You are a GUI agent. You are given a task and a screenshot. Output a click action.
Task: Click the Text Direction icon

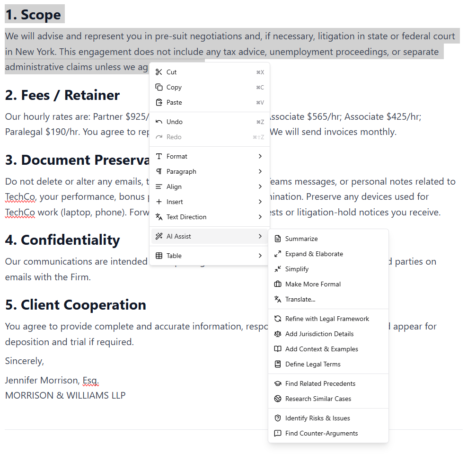[159, 217]
